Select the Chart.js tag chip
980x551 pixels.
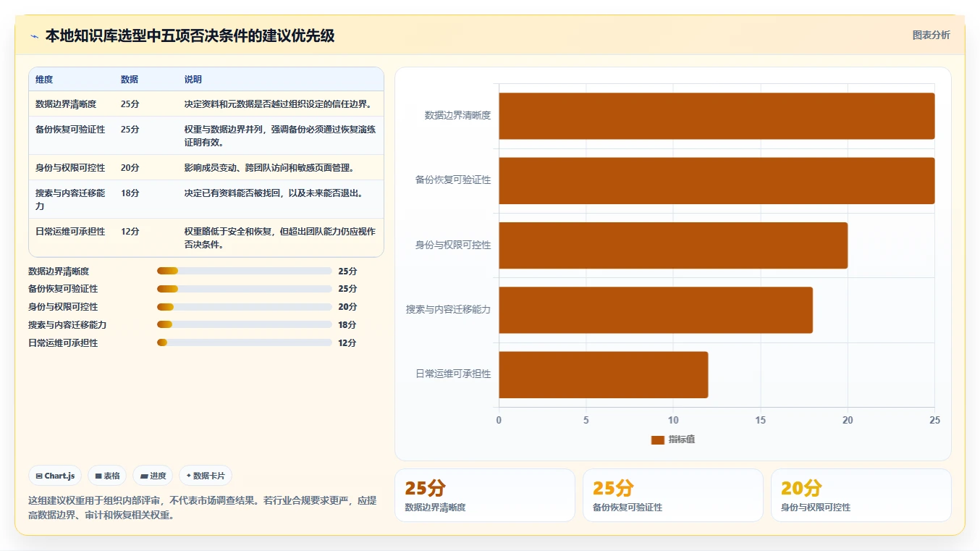point(56,476)
